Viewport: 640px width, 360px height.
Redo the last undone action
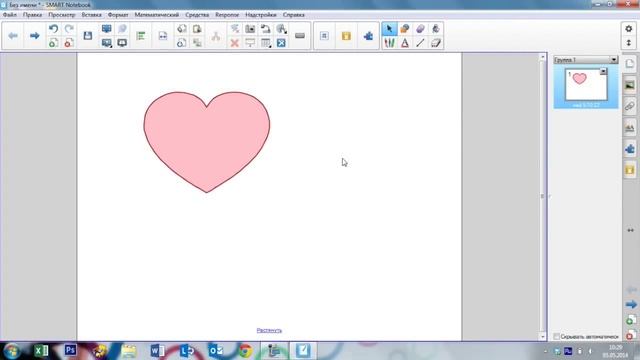point(69,29)
